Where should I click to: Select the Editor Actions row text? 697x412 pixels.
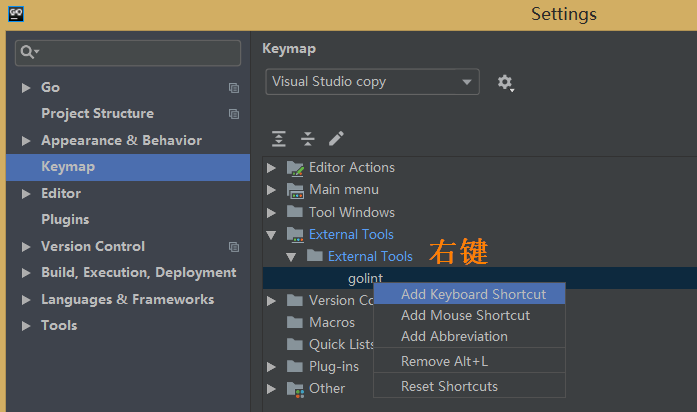point(352,168)
